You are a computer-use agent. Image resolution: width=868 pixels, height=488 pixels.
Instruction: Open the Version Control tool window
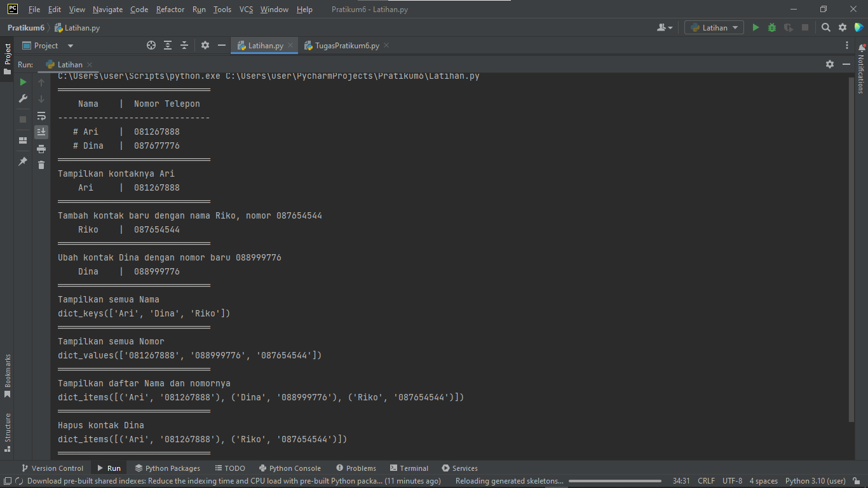[x=52, y=468]
